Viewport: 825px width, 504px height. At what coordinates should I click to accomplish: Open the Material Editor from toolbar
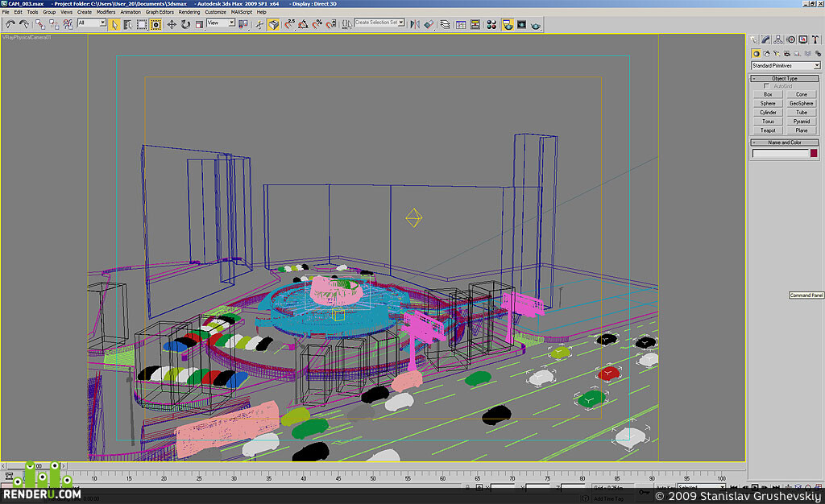[491, 25]
